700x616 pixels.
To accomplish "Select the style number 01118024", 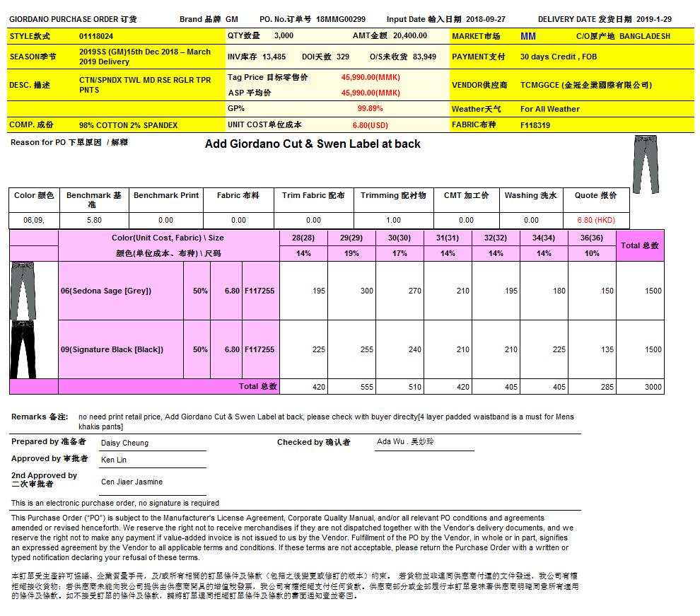I will pyautogui.click(x=96, y=36).
